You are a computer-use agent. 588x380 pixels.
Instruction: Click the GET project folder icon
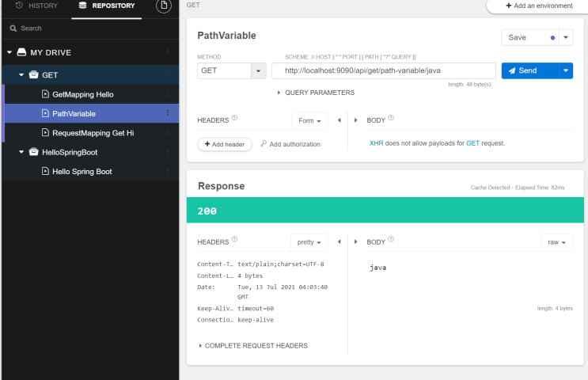[x=34, y=74]
